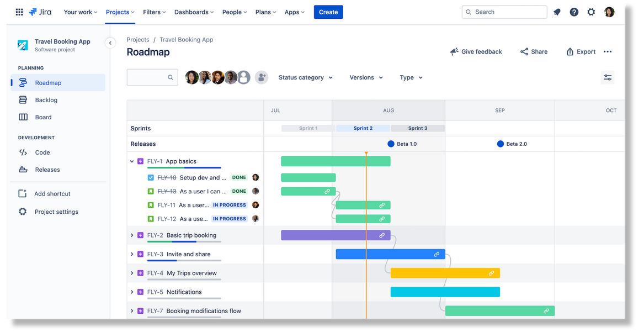Select the yellow My Trips overview bar
This screenshot has height=332, width=644.
click(445, 273)
